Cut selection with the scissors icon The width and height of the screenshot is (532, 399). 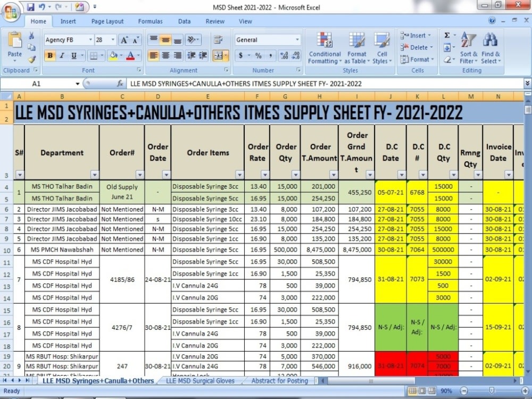coord(31,36)
